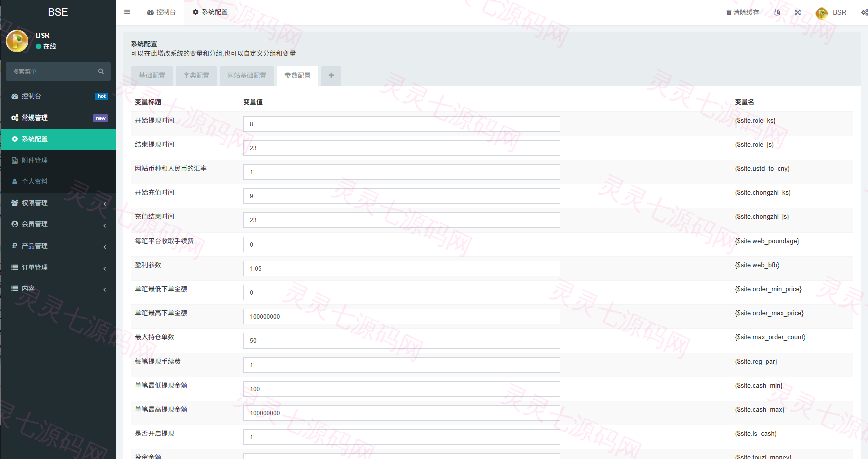Open 控制台 in the sidebar menu

coord(58,96)
